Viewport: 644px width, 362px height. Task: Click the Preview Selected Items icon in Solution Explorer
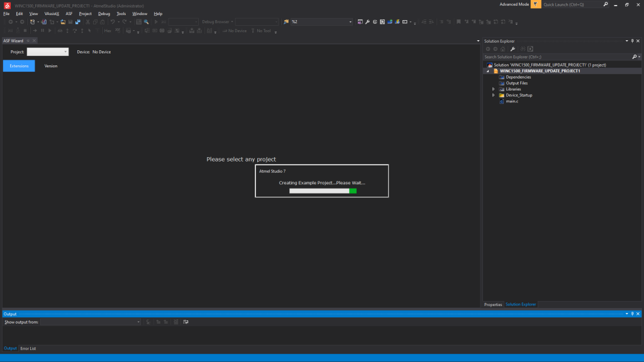click(x=530, y=49)
